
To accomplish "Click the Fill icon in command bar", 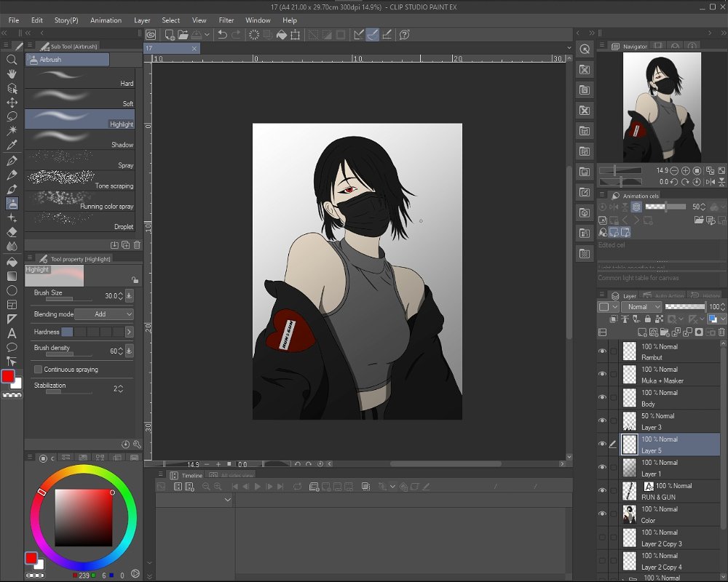I will [x=281, y=35].
